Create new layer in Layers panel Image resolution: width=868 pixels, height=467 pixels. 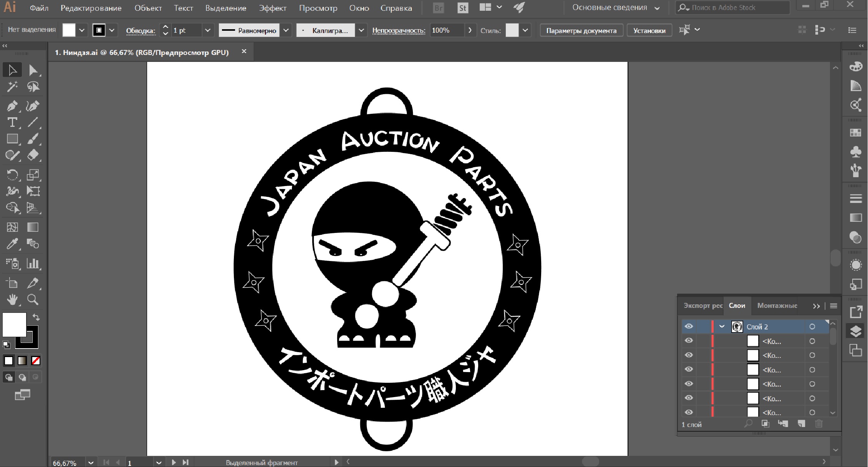click(801, 424)
